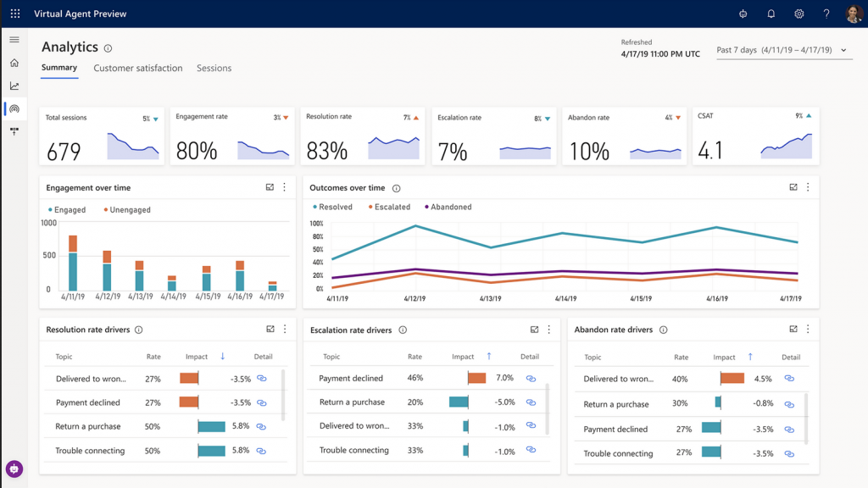The width and height of the screenshot is (868, 488).
Task: Go to Home in the sidebar
Action: (14, 63)
